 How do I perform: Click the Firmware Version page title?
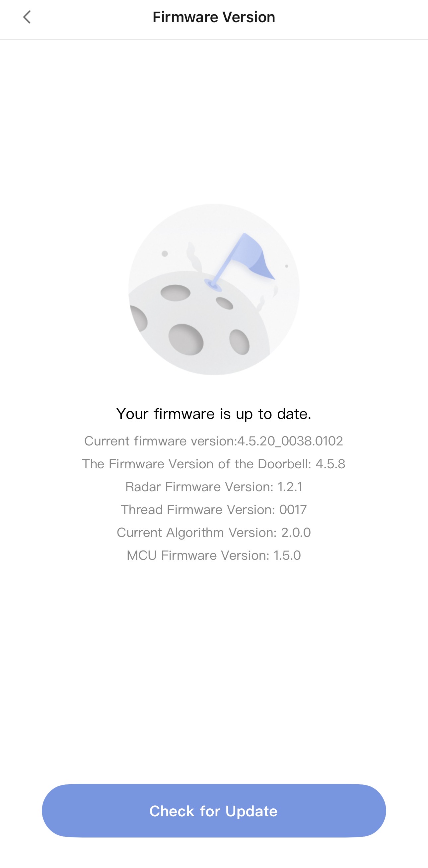tap(214, 17)
